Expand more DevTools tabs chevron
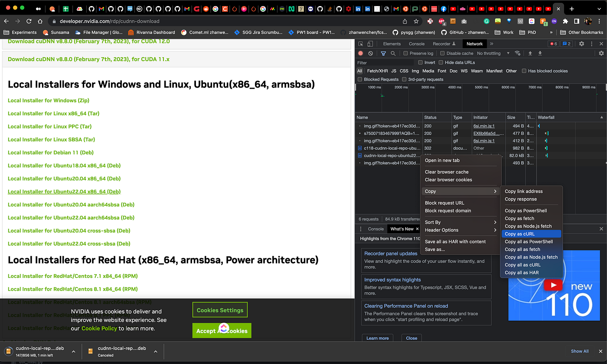This screenshot has height=364, width=607. pos(492,44)
